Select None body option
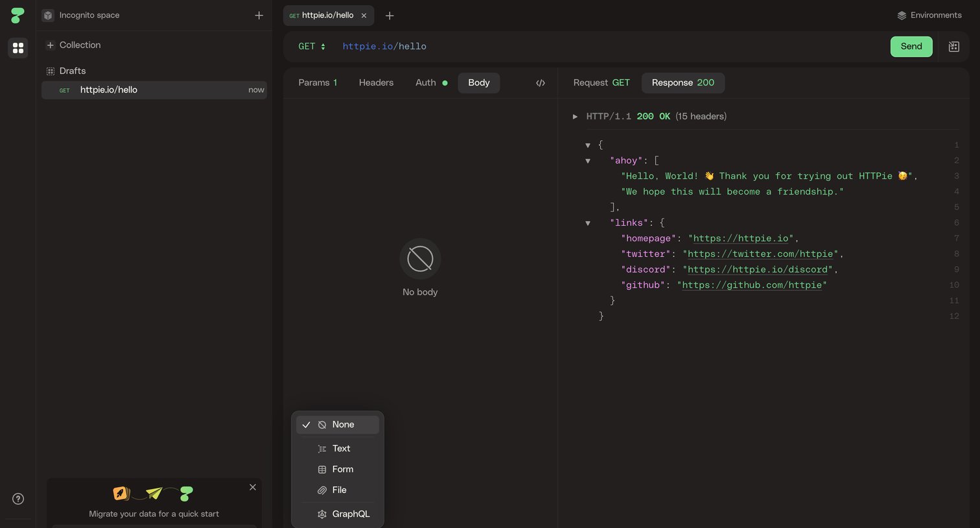 [x=338, y=425]
